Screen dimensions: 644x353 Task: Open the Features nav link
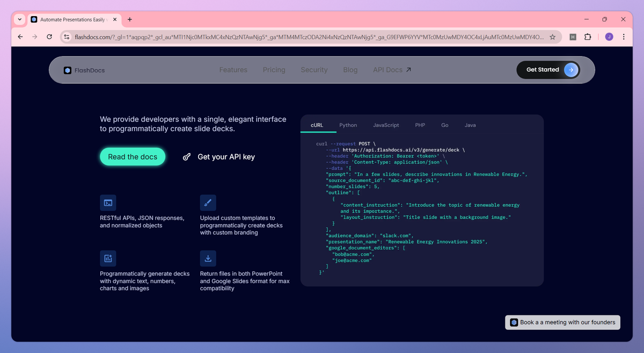pos(233,70)
